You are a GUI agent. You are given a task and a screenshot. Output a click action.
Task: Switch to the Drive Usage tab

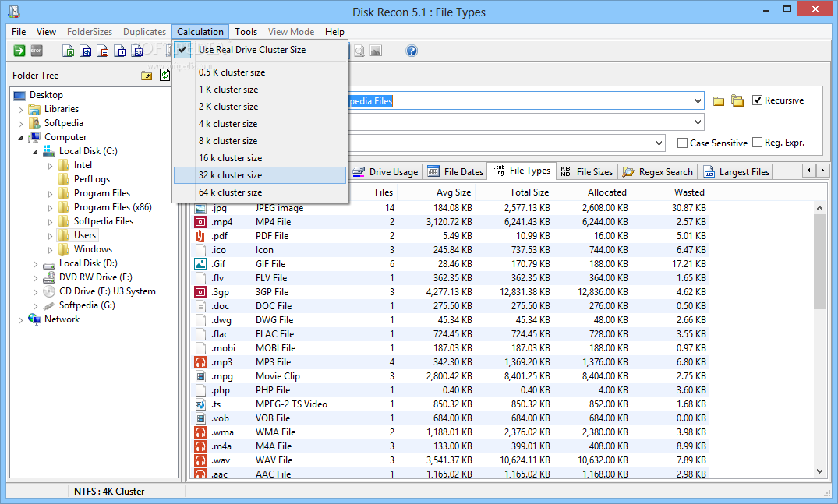[386, 172]
